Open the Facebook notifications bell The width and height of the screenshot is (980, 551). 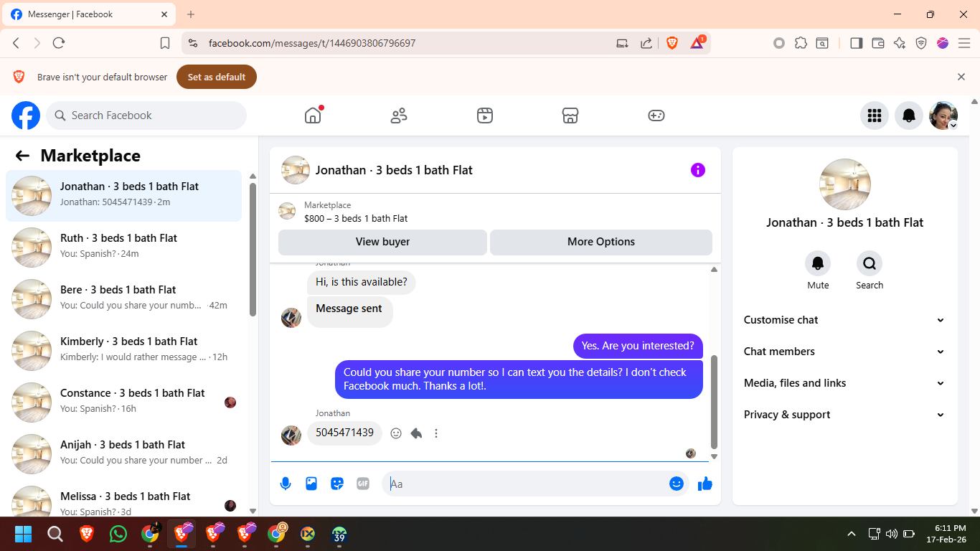pyautogui.click(x=909, y=116)
